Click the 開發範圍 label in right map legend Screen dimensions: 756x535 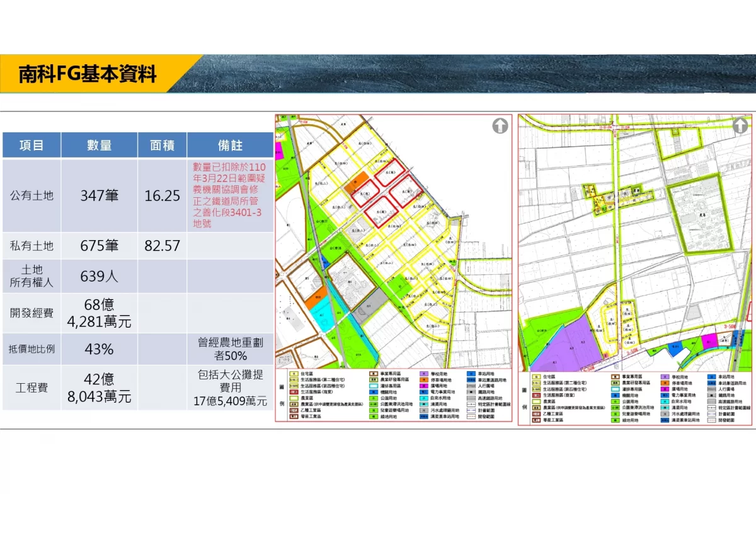click(725, 420)
